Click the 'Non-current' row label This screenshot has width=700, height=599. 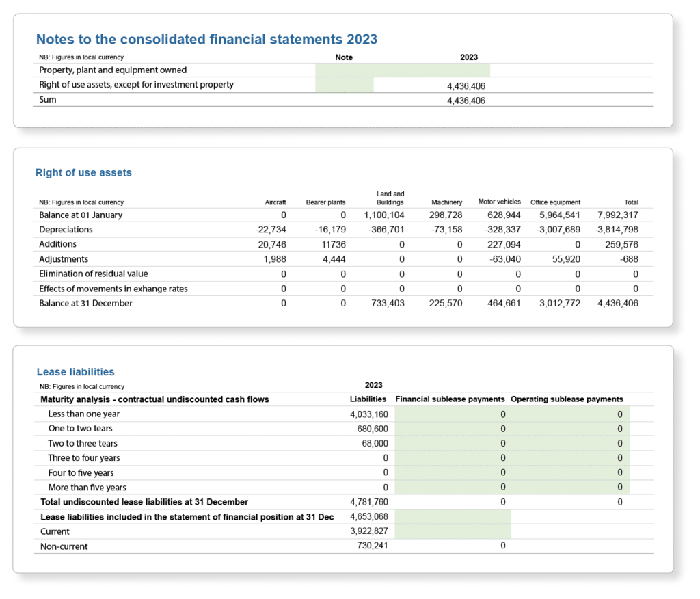pos(64,547)
